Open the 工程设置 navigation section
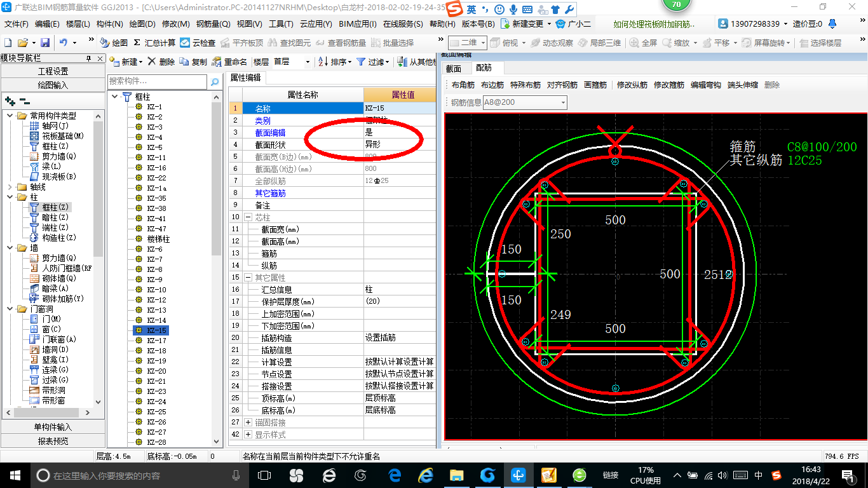The width and height of the screenshot is (868, 488). (x=53, y=71)
